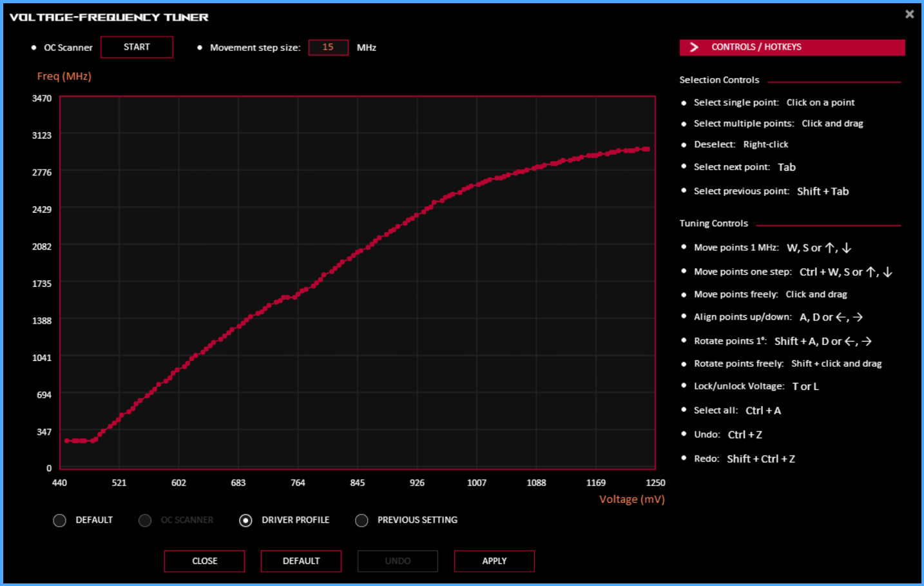The image size is (924, 586).
Task: Click the Default button at bottom
Action: click(x=301, y=561)
